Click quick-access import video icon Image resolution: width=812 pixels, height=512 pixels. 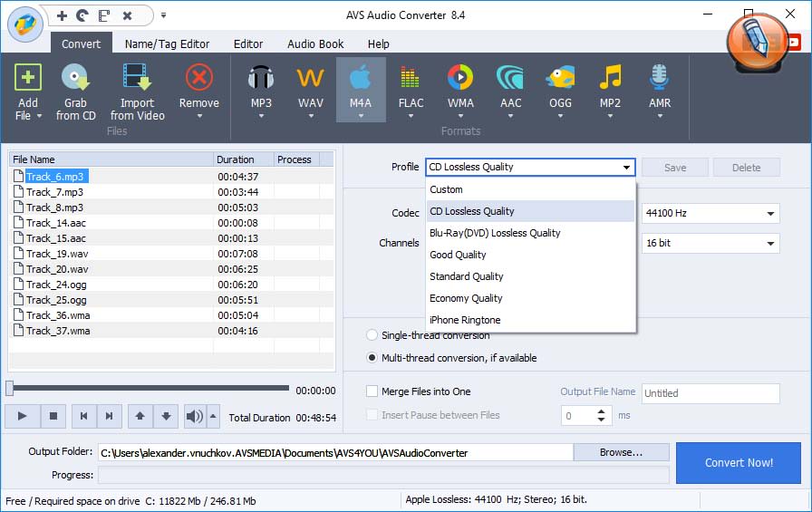pyautogui.click(x=104, y=15)
